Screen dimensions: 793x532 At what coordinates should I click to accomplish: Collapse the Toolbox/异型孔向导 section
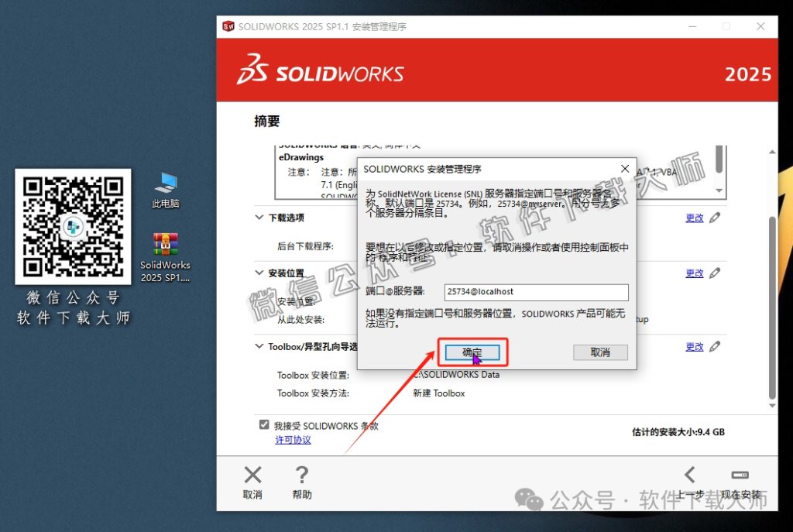tap(259, 346)
